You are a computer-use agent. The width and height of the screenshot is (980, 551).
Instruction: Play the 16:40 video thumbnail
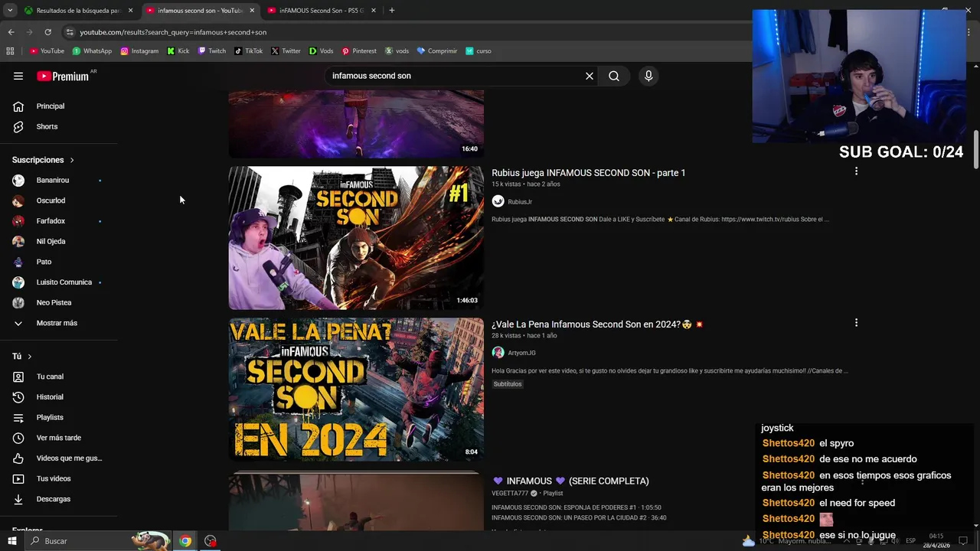coord(356,124)
